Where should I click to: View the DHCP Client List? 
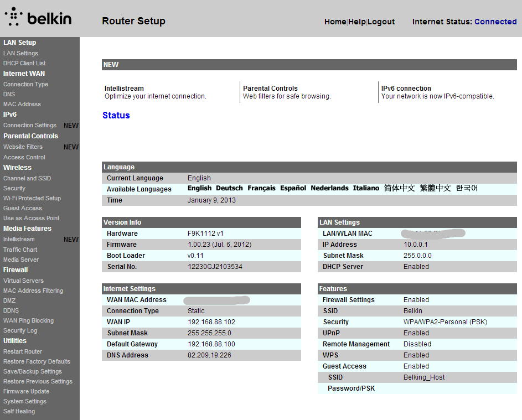tap(24, 63)
